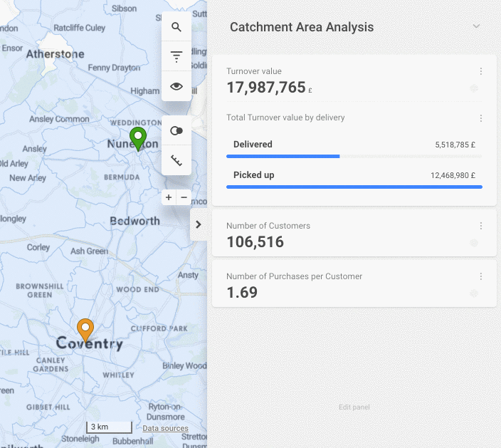Viewport: 501px width, 448px height.
Task: Open Number of Customers three-dot menu
Action: coord(481,226)
